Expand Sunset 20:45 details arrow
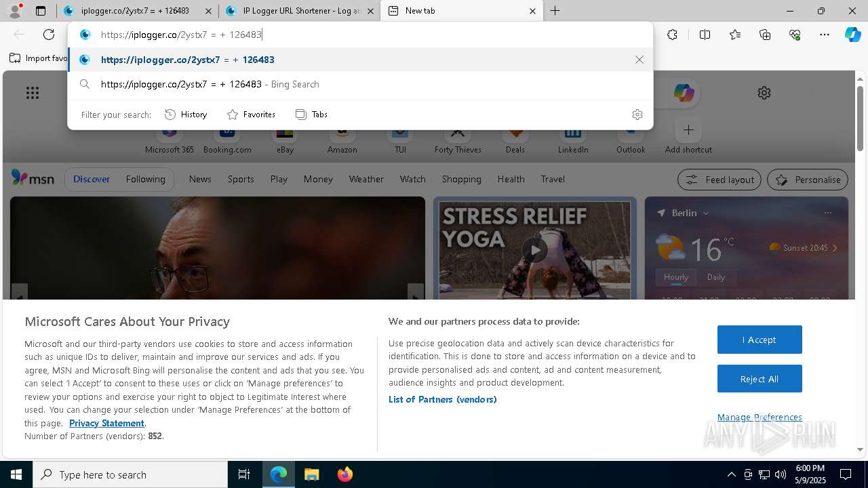Screen dimensions: 868x488 [x=835, y=248]
